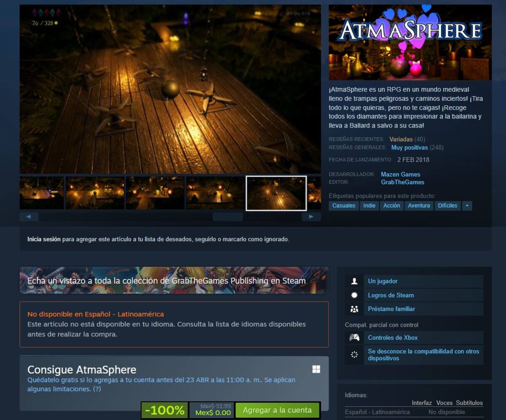The width and height of the screenshot is (506, 420).
Task: Select the third screenshot thumbnail
Action: [x=155, y=193]
